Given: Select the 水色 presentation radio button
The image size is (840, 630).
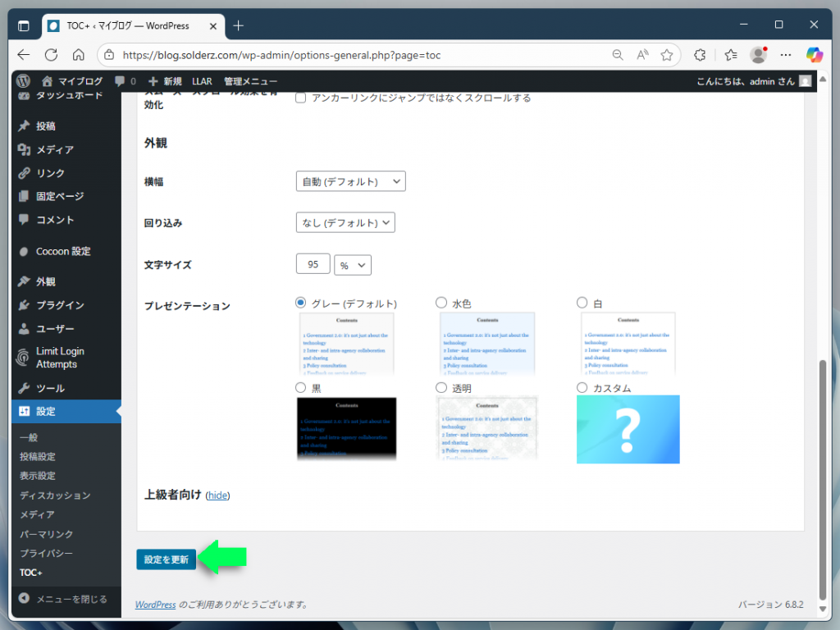Looking at the screenshot, I should point(441,303).
